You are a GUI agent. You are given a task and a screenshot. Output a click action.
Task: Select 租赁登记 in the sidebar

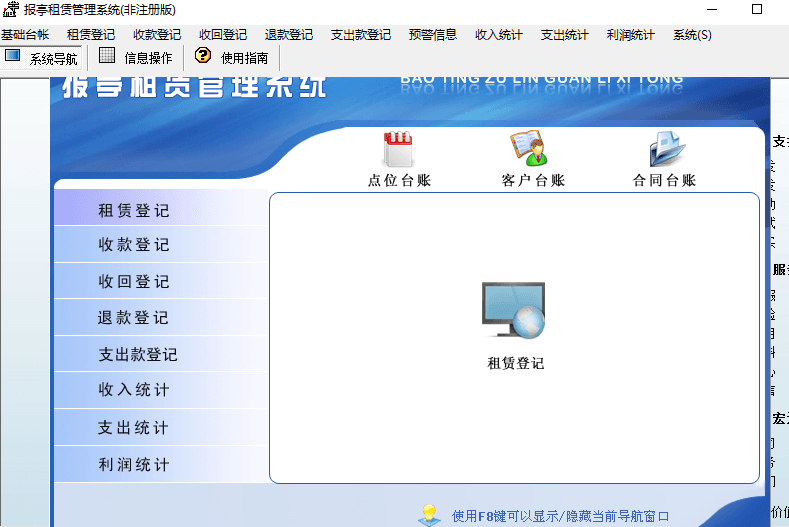(134, 211)
